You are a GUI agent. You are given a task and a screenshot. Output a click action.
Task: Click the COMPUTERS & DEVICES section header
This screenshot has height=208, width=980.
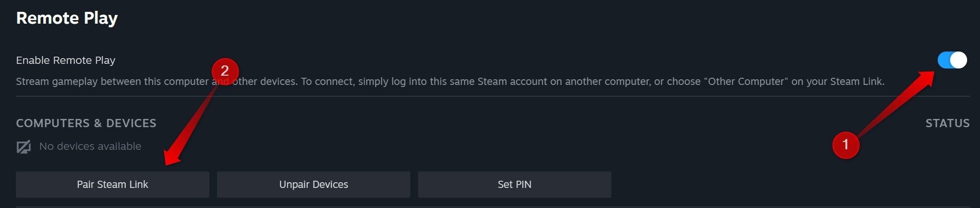tap(86, 123)
